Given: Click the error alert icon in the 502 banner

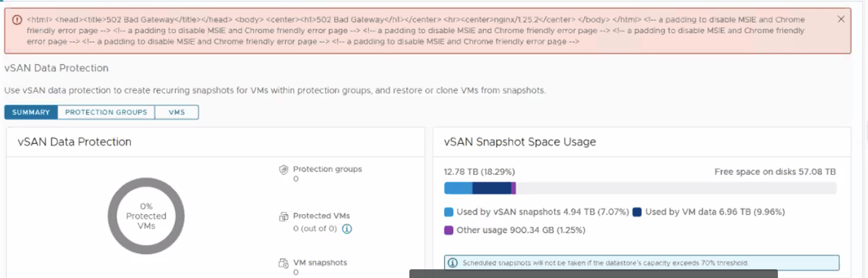Looking at the screenshot, I should pyautogui.click(x=17, y=20).
